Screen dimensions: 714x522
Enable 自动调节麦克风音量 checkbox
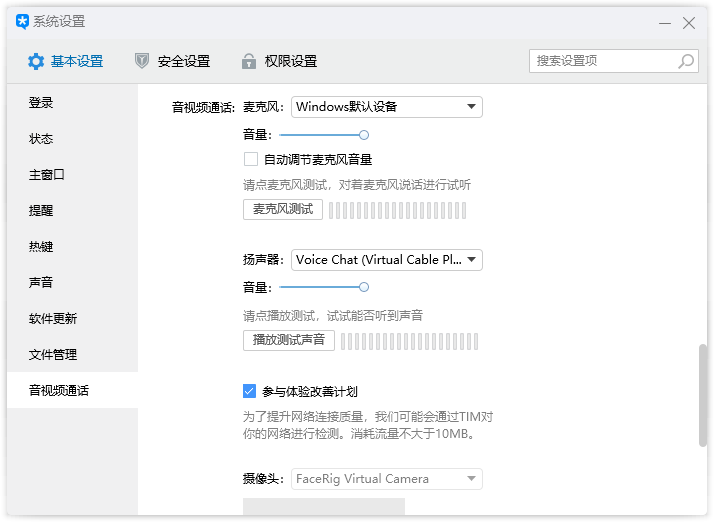pos(251,159)
